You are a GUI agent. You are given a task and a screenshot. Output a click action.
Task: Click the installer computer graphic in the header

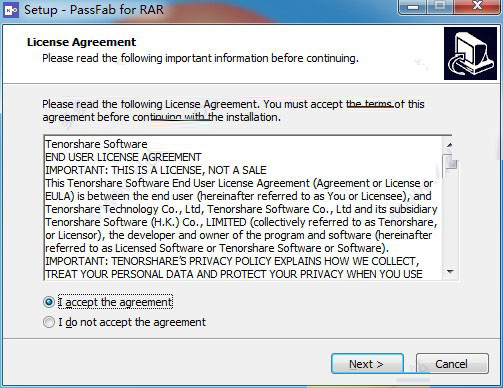tap(471, 54)
